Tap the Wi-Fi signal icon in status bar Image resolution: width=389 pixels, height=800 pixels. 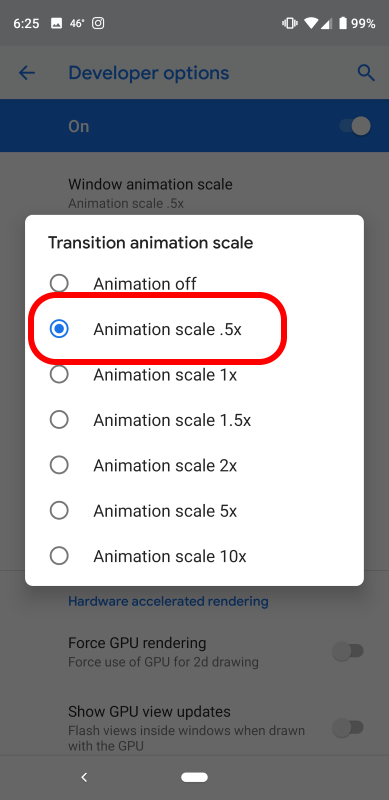tap(310, 23)
